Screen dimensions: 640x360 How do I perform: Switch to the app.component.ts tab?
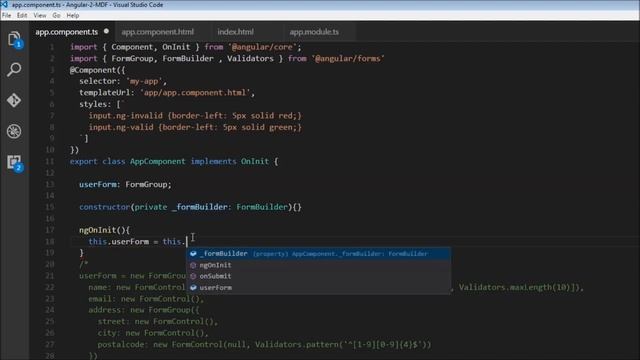pyautogui.click(x=67, y=32)
